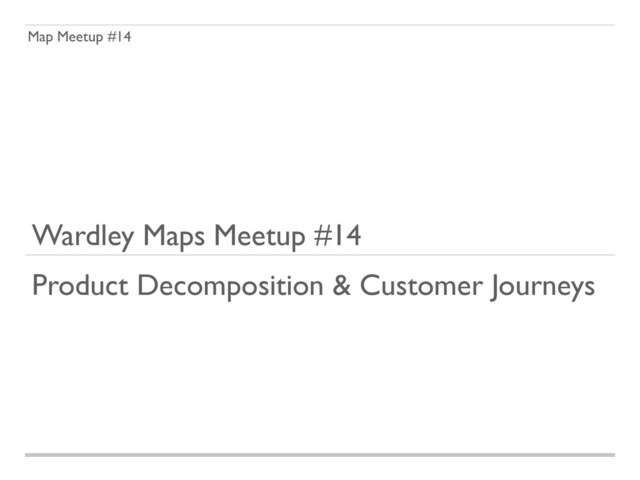
Task: Click the blank area above the title
Action: 320,131
